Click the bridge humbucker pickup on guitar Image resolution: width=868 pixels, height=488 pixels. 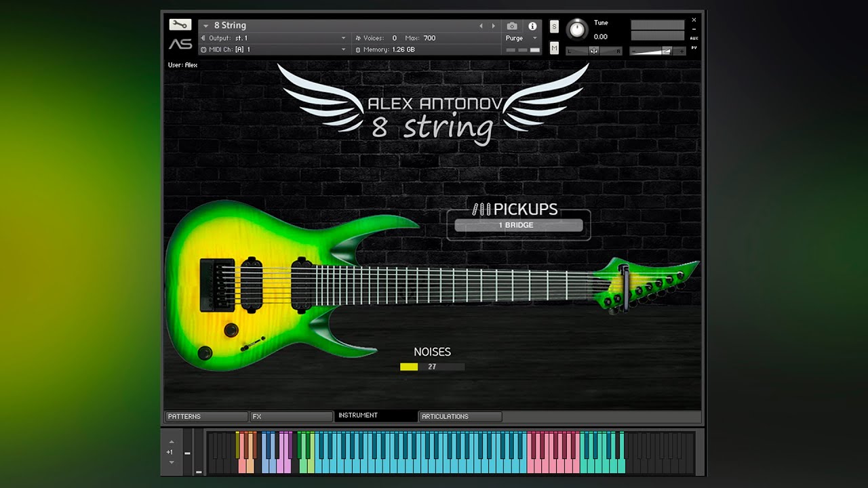point(252,284)
